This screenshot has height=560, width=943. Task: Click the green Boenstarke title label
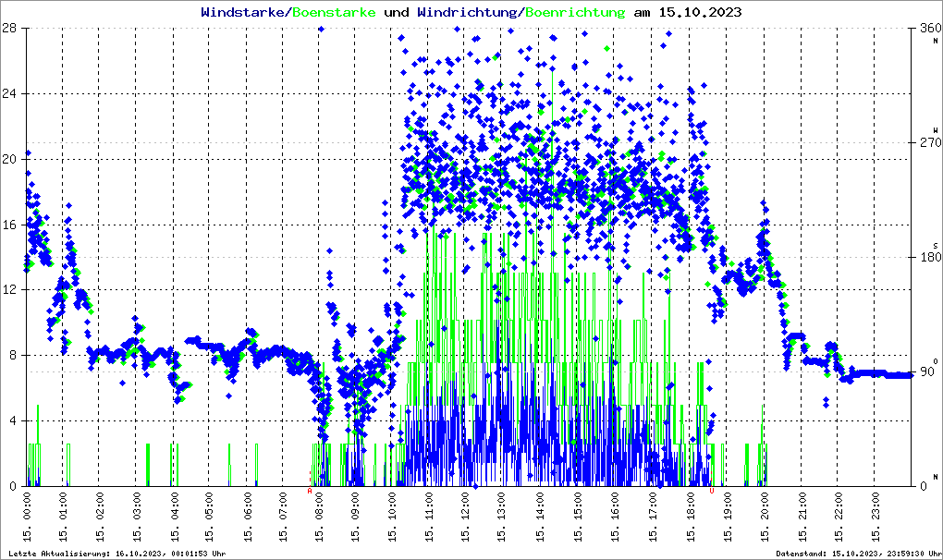point(334,13)
